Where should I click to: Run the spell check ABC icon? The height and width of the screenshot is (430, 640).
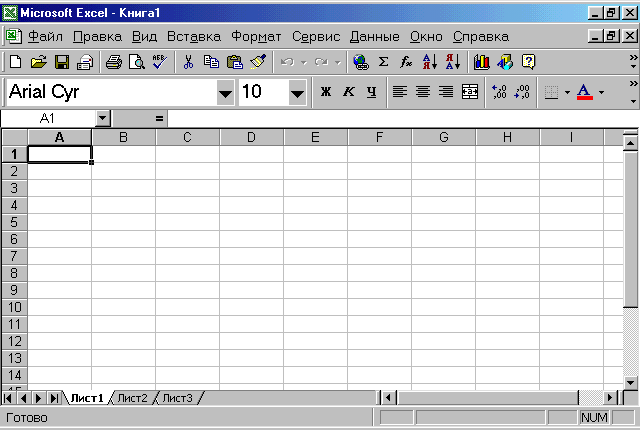pyautogui.click(x=160, y=62)
